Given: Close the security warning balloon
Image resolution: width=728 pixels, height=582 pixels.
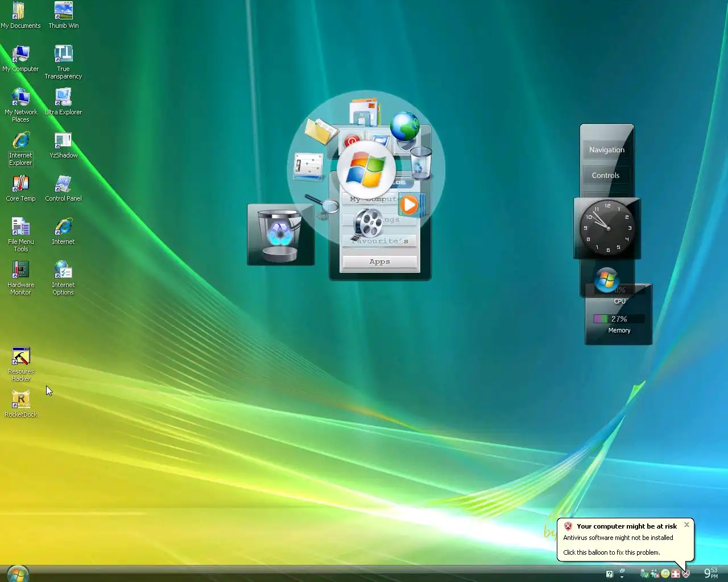Looking at the screenshot, I should coord(686,525).
